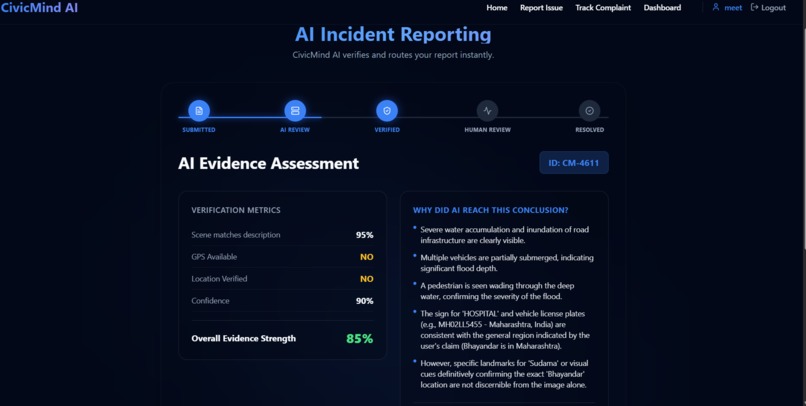806x406 pixels.
Task: Click the Sudama landmarks bullet point
Action: pos(504,374)
